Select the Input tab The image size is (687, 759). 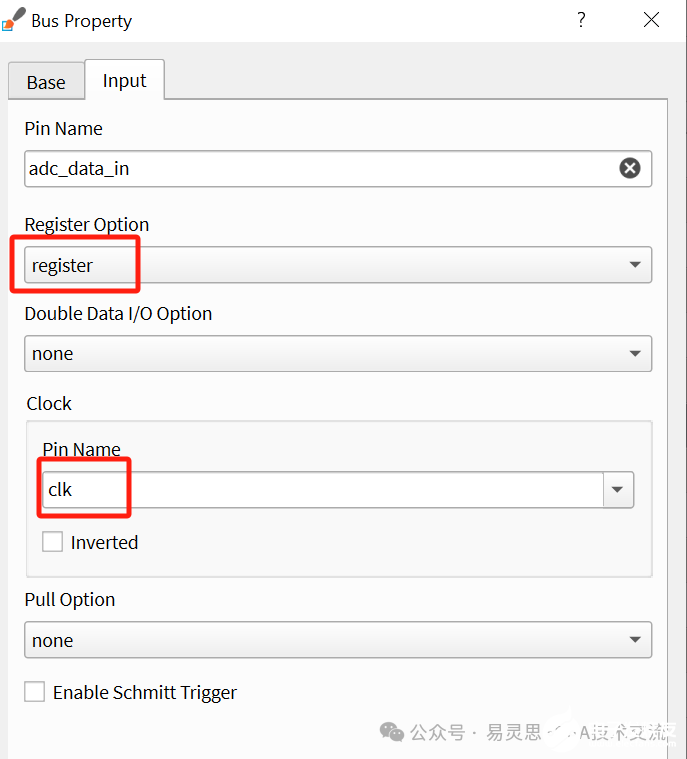[x=124, y=81]
